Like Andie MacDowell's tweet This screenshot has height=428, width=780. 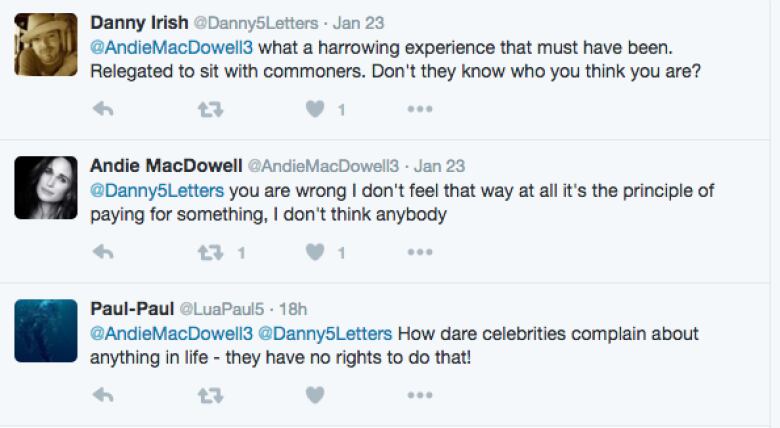315,252
